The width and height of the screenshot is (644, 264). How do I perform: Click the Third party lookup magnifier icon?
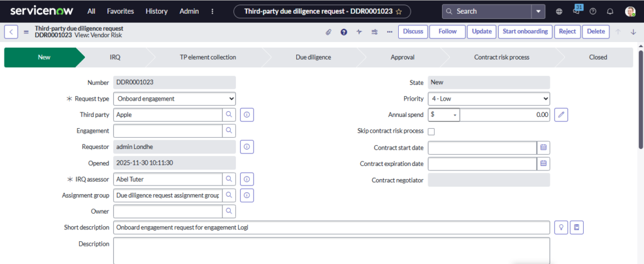[229, 115]
